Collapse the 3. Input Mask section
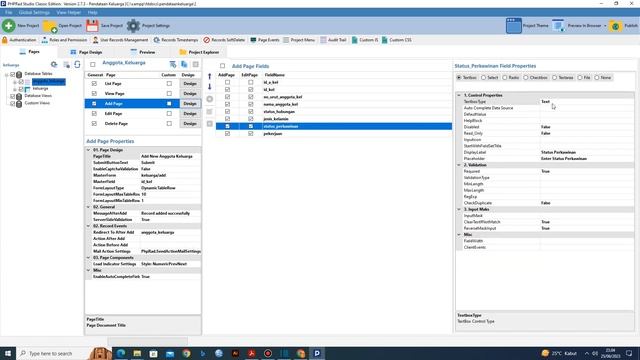Viewport: 640px width, 360px height. 459,209
